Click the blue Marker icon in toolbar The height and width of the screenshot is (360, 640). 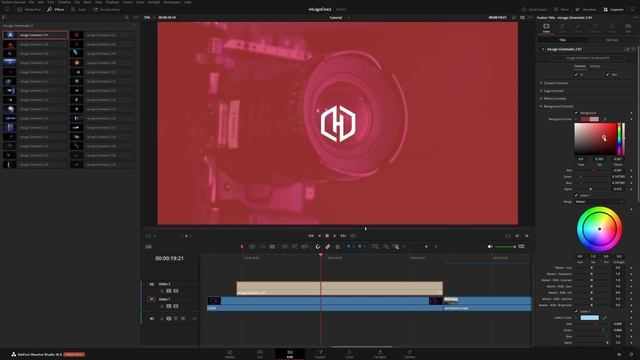pos(360,247)
